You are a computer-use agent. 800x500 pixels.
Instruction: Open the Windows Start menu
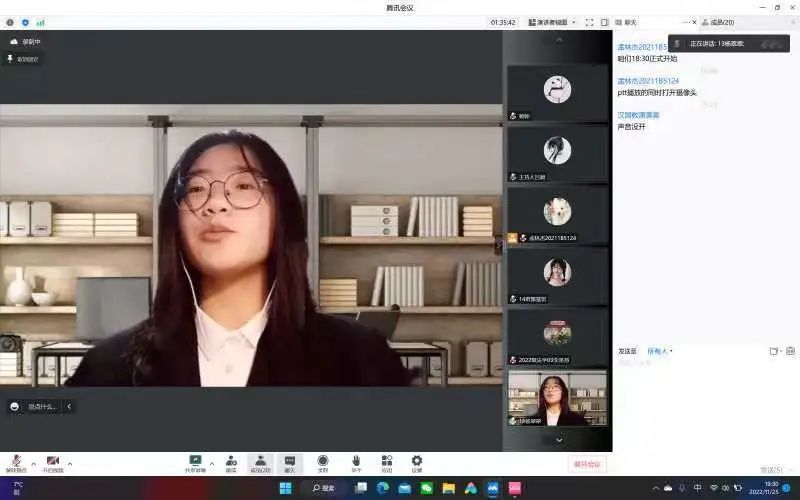[x=286, y=488]
